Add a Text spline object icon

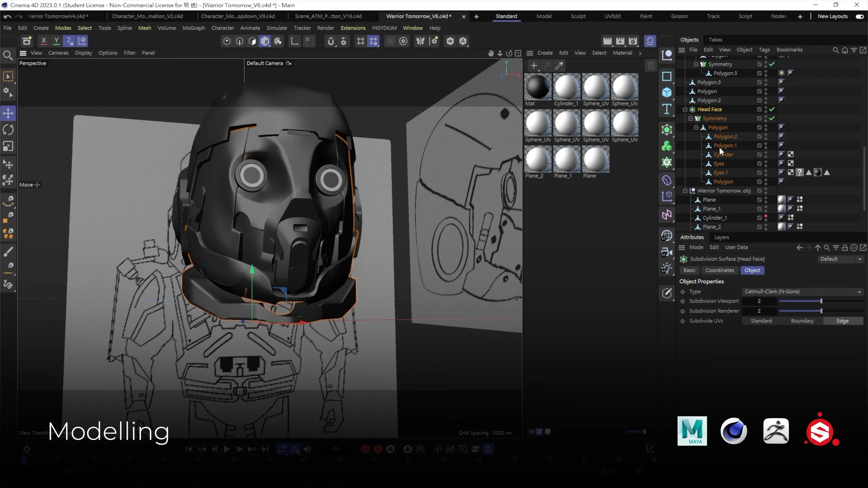point(667,109)
